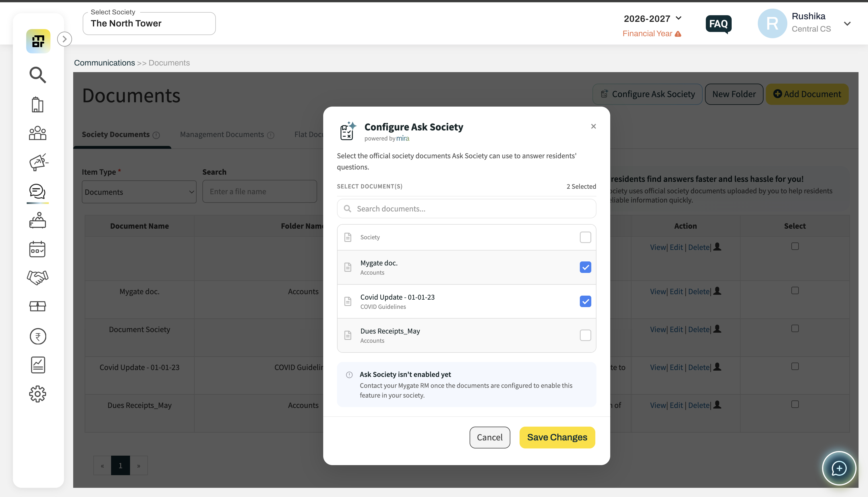Open the handshake icon in sidebar
This screenshot has width=868, height=497.
[x=38, y=278]
